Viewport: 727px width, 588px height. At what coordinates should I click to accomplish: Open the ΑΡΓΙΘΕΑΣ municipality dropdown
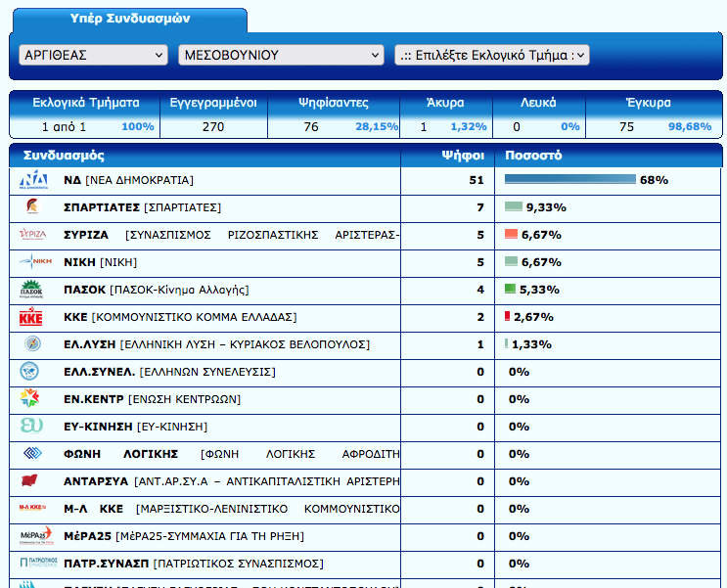[93, 56]
